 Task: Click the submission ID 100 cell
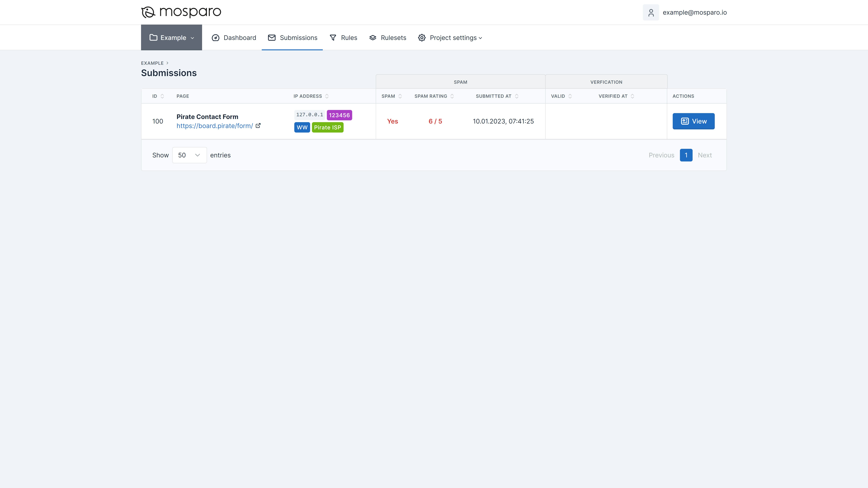pos(157,121)
